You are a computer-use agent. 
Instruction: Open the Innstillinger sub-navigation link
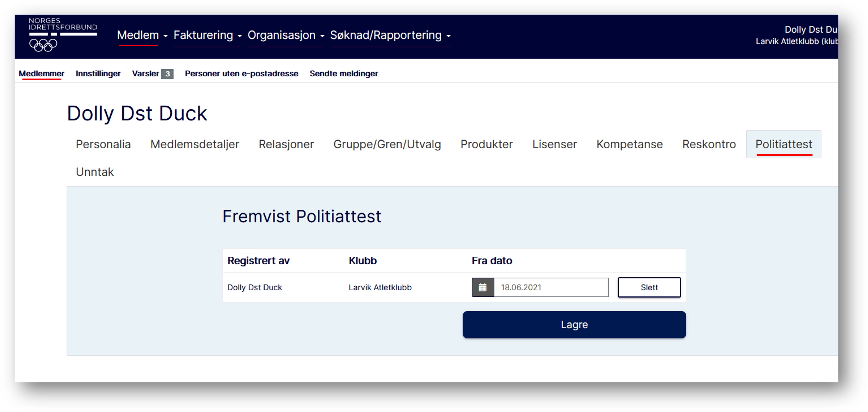pos(98,74)
